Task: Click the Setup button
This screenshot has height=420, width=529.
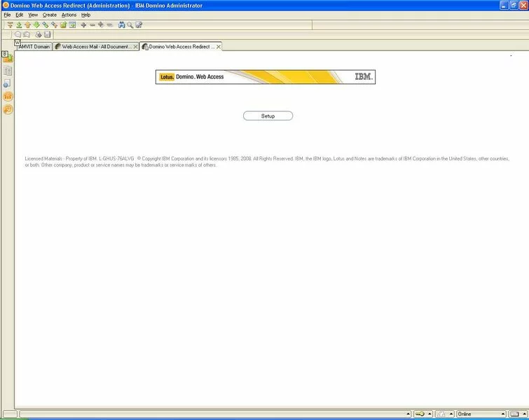Action: (268, 116)
